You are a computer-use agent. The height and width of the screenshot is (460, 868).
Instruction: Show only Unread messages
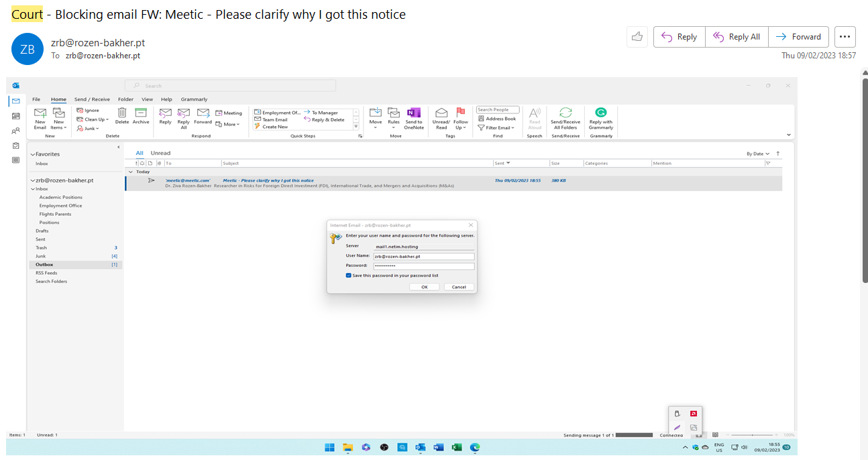160,153
